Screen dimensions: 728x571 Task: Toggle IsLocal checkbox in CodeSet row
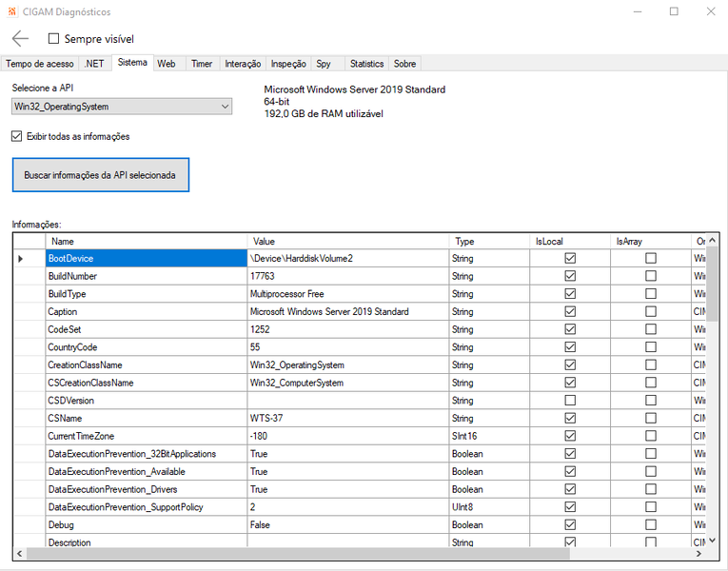coord(570,329)
